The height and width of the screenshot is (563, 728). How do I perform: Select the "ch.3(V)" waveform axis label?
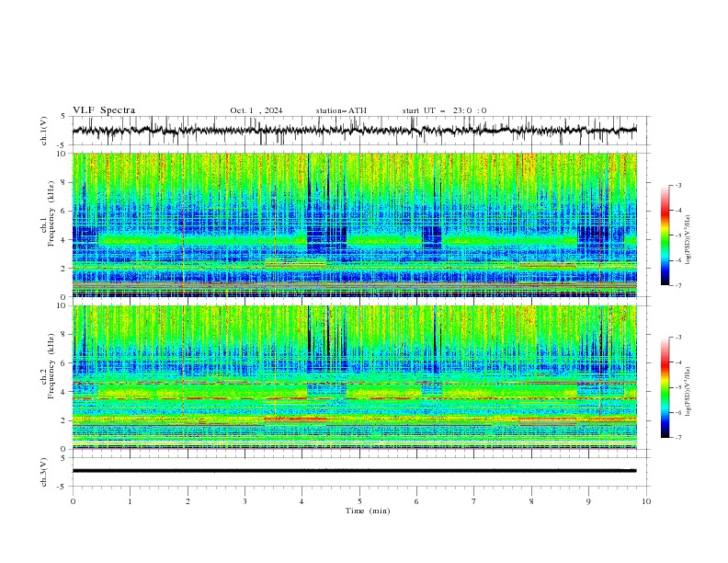pos(44,472)
